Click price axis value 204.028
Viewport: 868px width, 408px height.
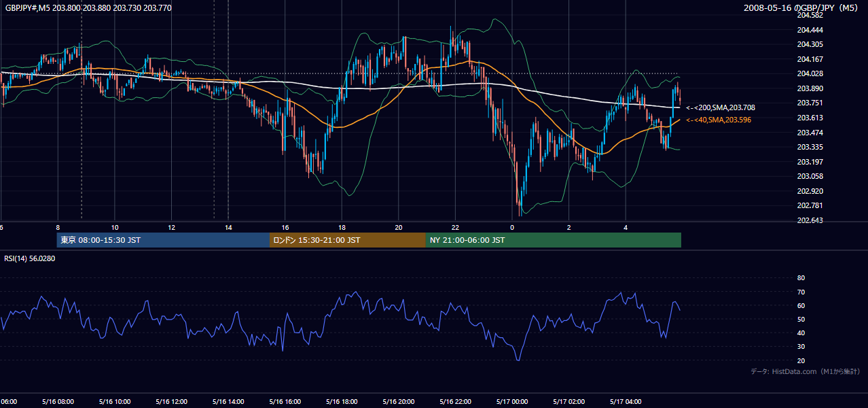[810, 73]
